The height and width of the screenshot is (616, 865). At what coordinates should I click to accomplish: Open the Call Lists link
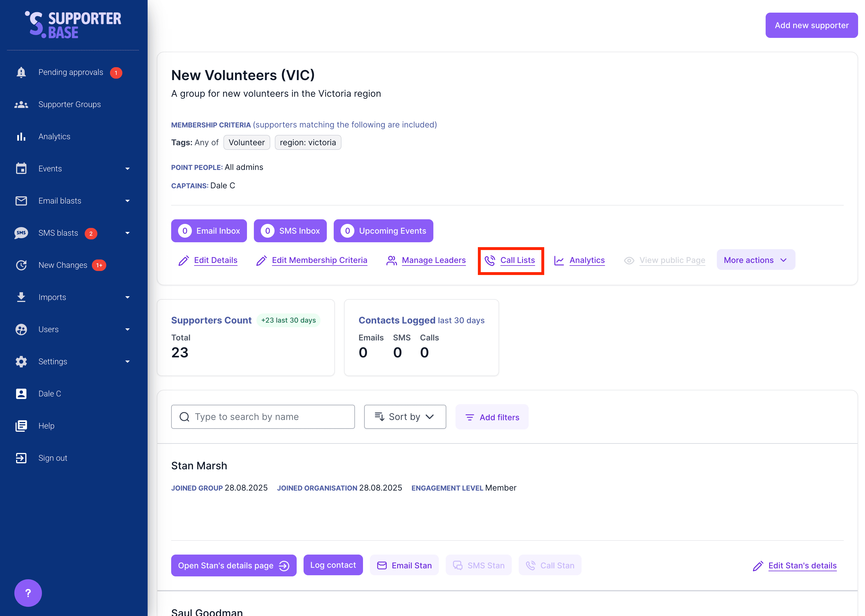pos(517,260)
